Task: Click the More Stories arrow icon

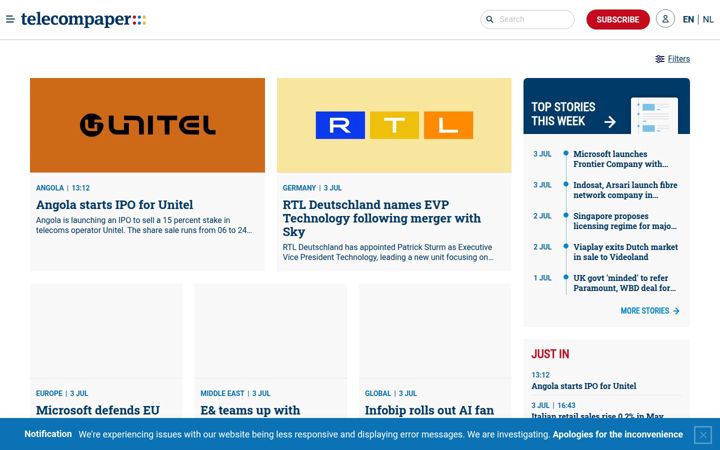Action: pyautogui.click(x=676, y=311)
